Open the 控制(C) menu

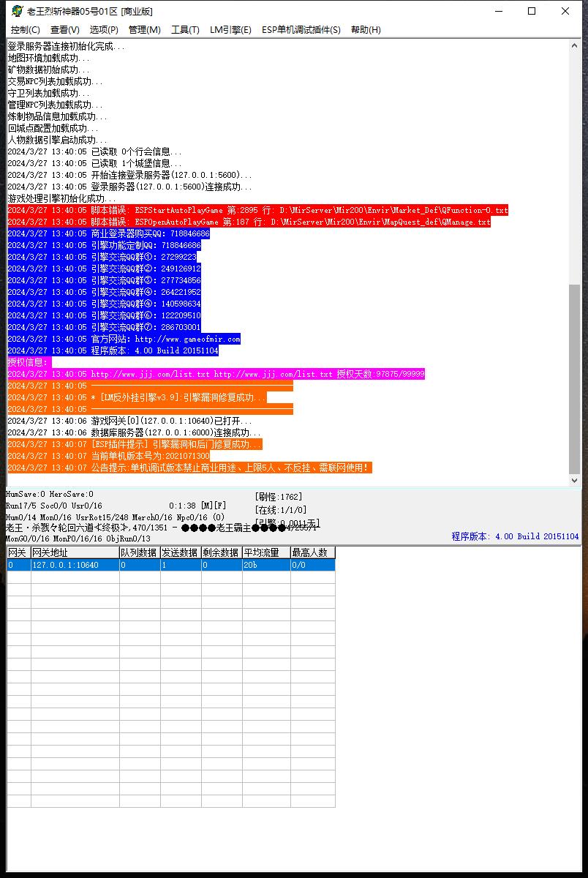coord(26,30)
